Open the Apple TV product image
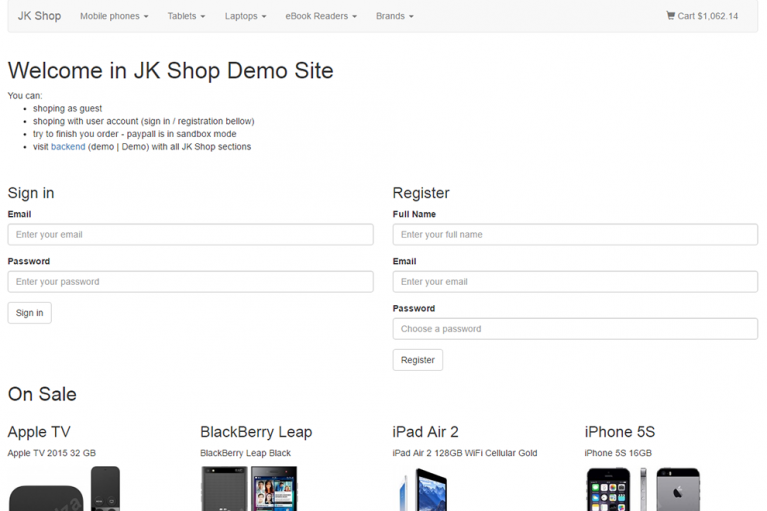The image size is (767, 511). pos(64,489)
